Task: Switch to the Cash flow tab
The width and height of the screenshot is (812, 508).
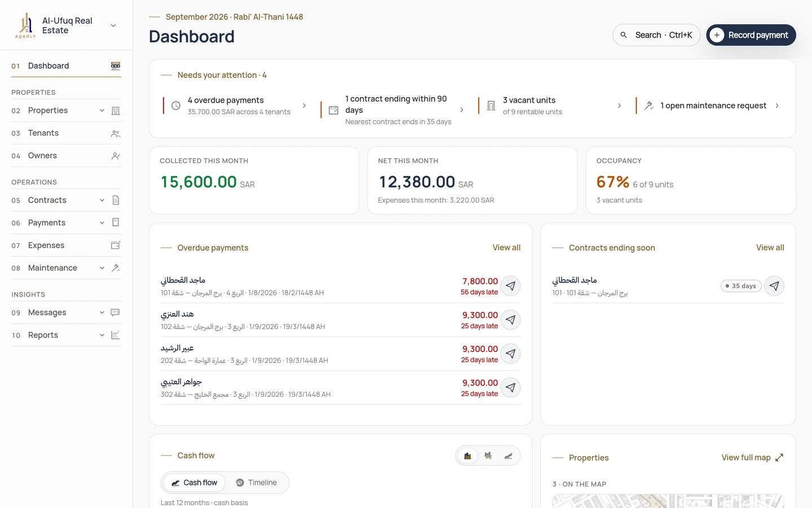Action: click(194, 483)
